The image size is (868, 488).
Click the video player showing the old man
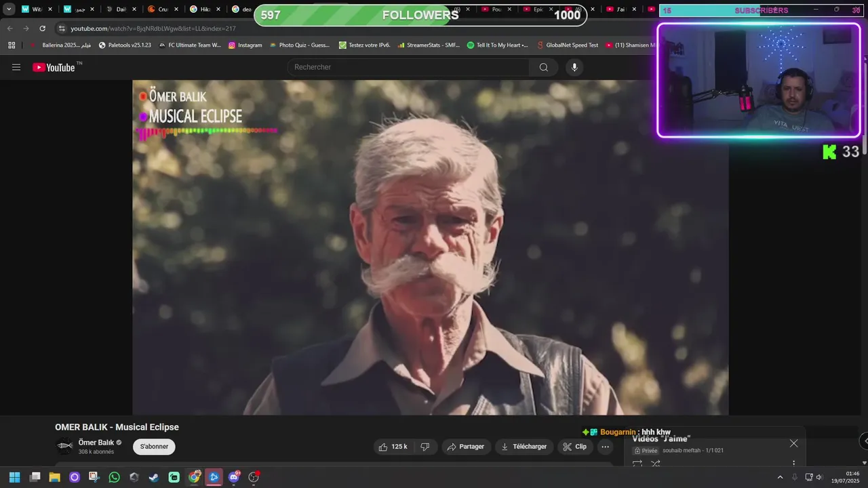(x=431, y=247)
